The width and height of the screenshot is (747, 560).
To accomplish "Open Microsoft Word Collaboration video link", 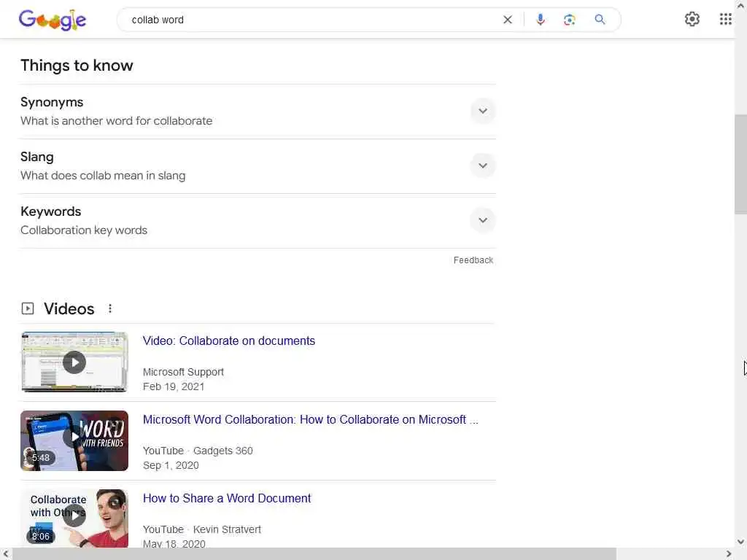I will click(311, 419).
